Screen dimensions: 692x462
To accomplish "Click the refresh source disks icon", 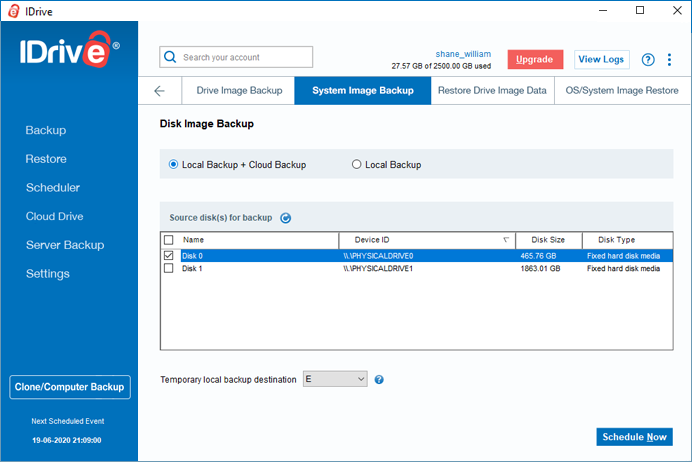I will click(x=286, y=218).
